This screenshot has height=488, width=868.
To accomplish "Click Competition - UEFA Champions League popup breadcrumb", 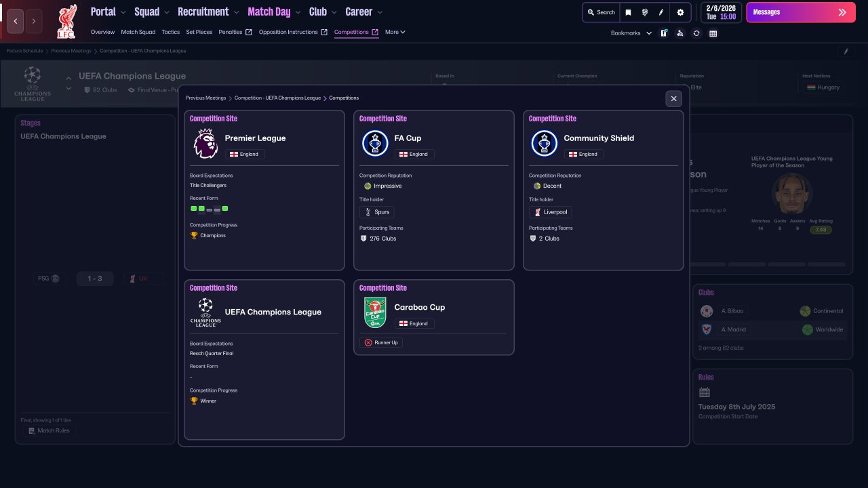I will coord(277,98).
